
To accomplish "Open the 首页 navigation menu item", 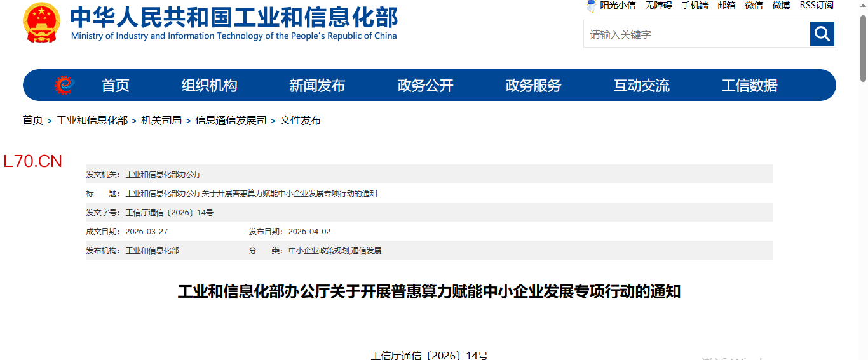I will (x=116, y=85).
